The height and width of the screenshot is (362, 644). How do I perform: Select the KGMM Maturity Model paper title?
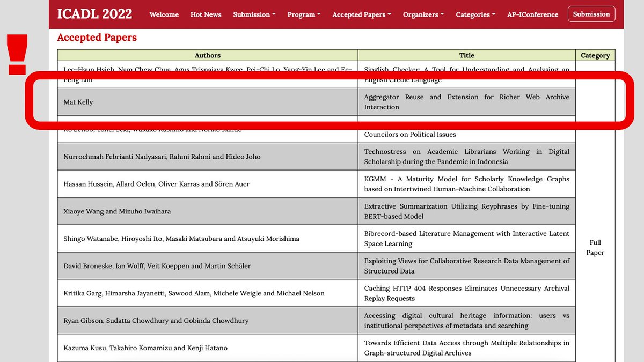467,184
